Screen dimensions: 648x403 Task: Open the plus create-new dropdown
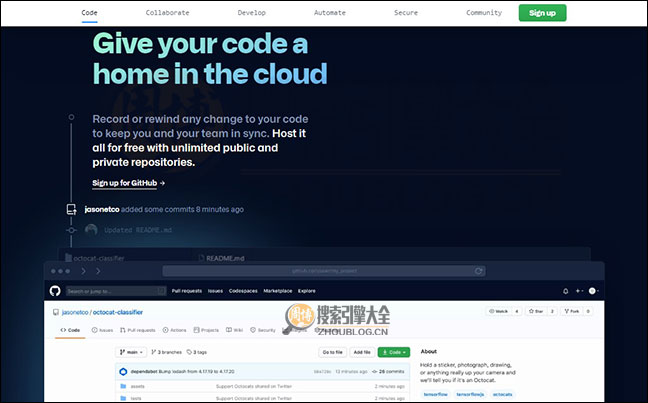[579, 291]
